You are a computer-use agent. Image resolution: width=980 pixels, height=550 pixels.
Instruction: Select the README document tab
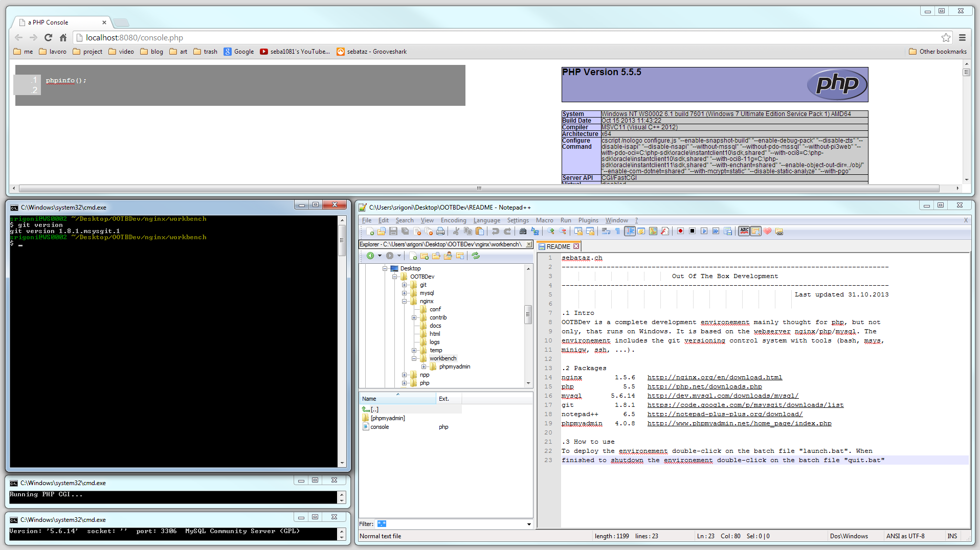558,246
